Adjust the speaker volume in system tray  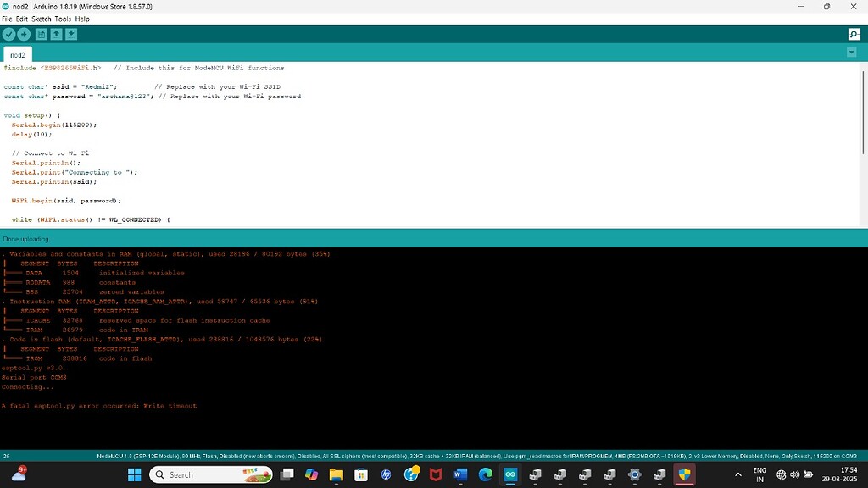point(794,474)
